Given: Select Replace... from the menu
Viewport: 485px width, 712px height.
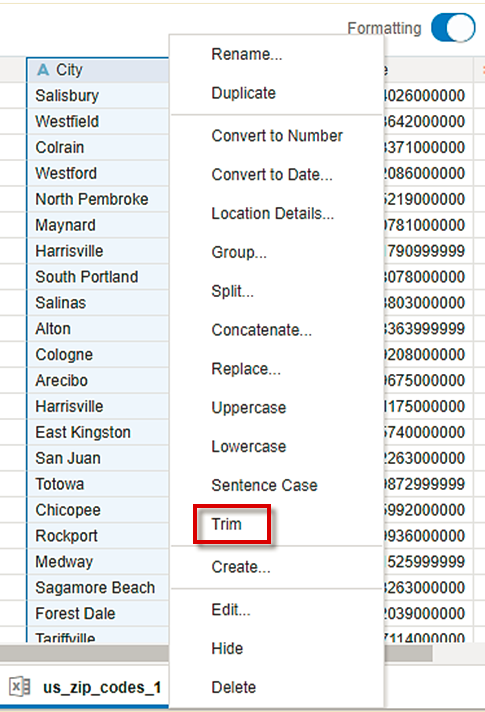Looking at the screenshot, I should coord(246,369).
